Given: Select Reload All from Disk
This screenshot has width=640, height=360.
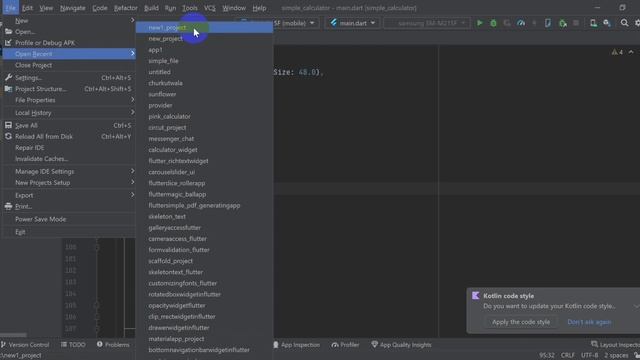Looking at the screenshot, I should pos(69,136).
